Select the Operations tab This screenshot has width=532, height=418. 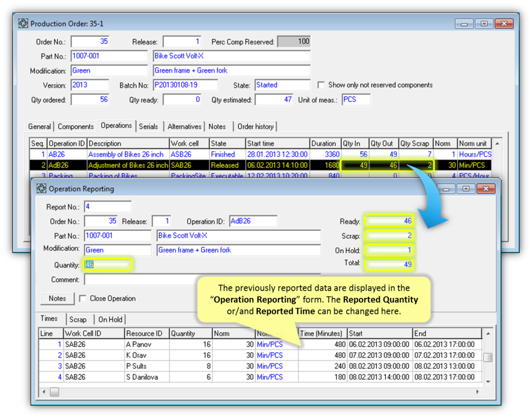click(x=116, y=126)
